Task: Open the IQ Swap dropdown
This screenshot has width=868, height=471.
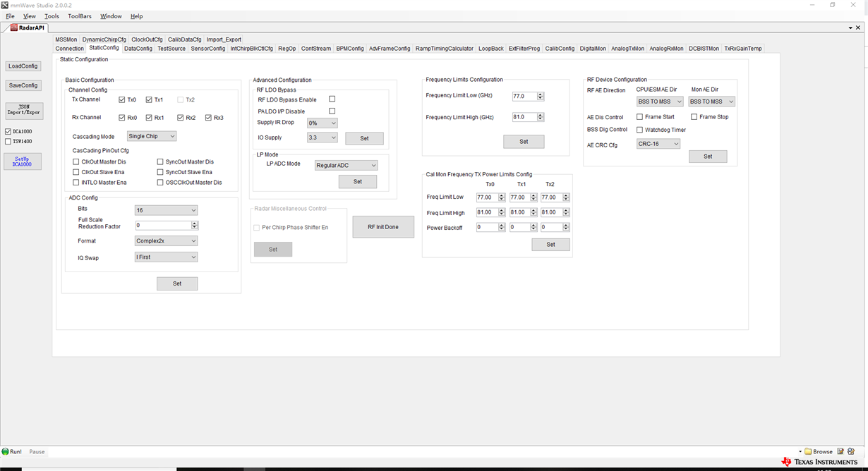Action: click(166, 257)
